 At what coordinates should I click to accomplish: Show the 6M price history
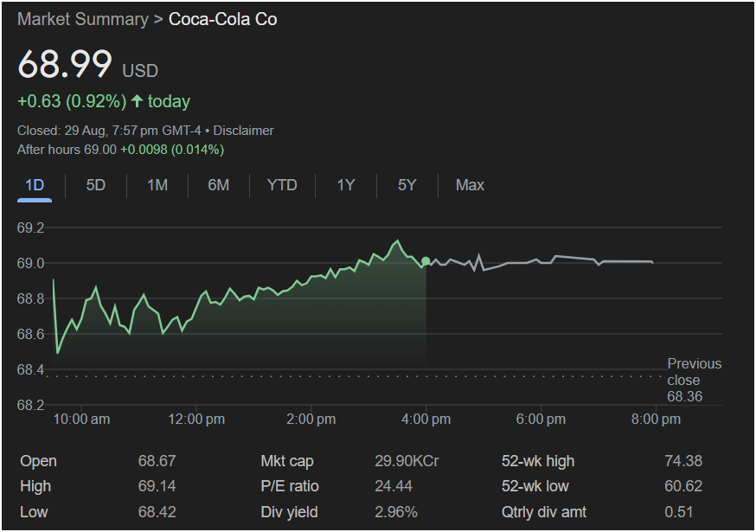coord(219,185)
